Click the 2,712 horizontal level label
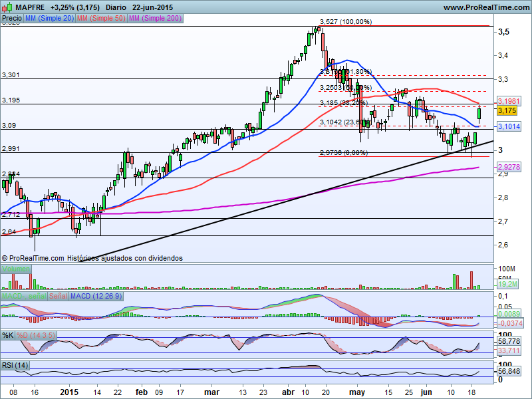This screenshot has height=399, width=532. click(11, 214)
